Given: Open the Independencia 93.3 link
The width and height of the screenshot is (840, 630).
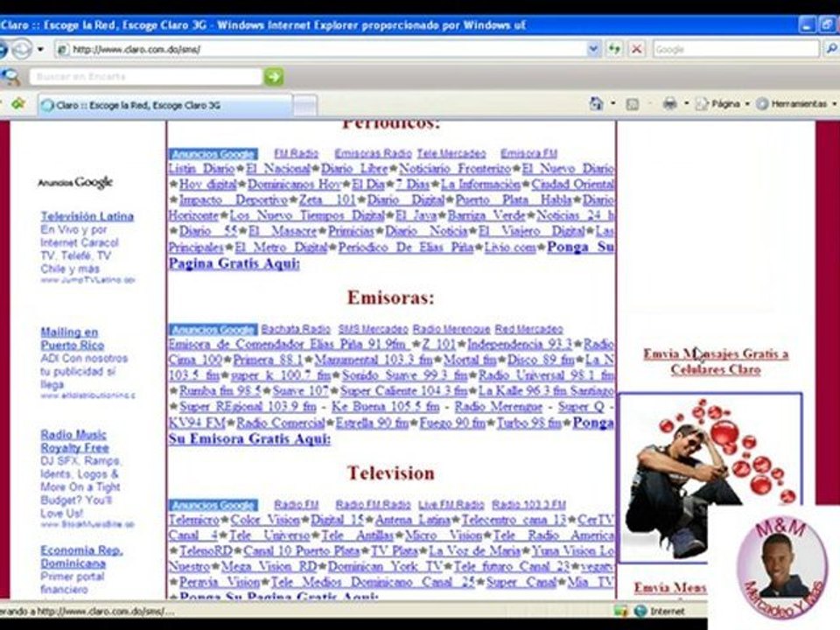Looking at the screenshot, I should click(x=520, y=344).
